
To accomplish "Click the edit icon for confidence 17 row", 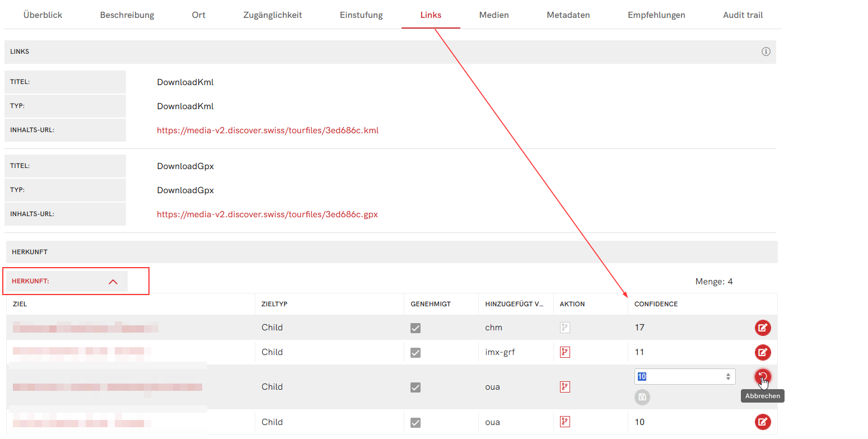I will pyautogui.click(x=762, y=328).
